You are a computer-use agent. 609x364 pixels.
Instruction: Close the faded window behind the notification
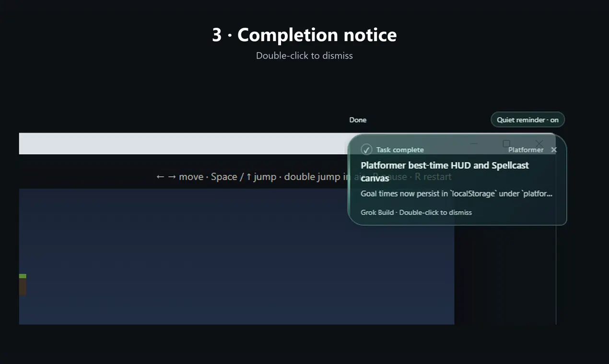click(539, 143)
